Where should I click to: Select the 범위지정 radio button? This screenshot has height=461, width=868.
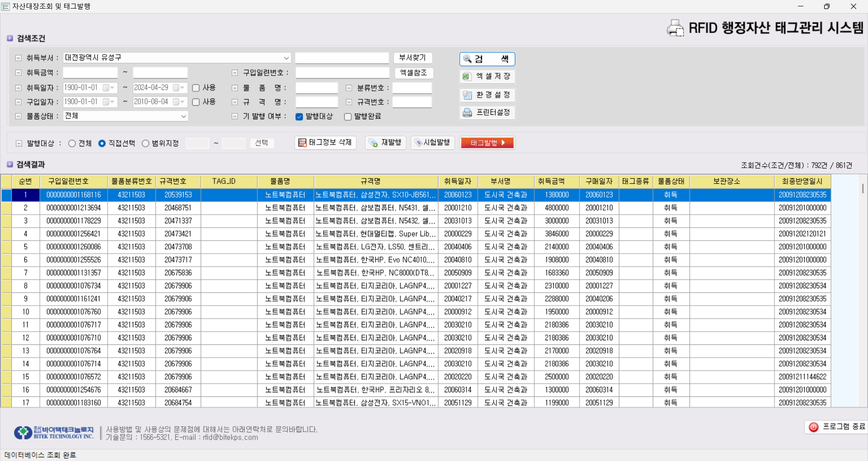coord(145,143)
